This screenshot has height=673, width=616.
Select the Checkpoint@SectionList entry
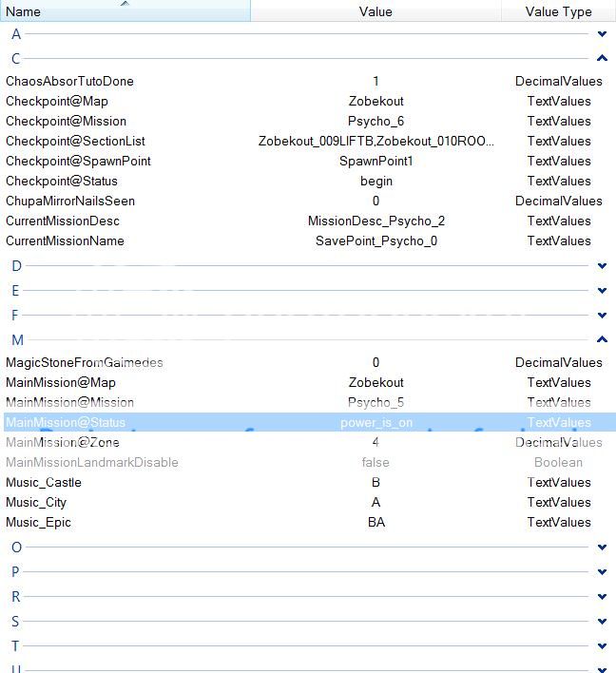75,142
